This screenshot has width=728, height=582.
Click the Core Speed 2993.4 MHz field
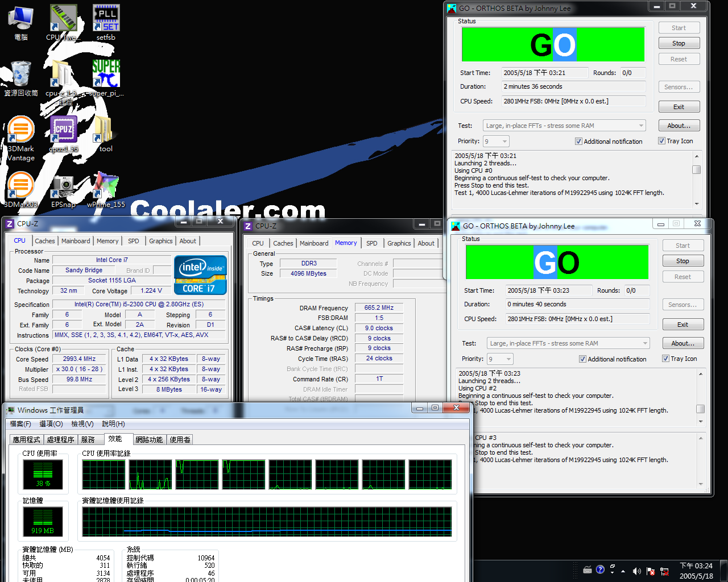[79, 359]
